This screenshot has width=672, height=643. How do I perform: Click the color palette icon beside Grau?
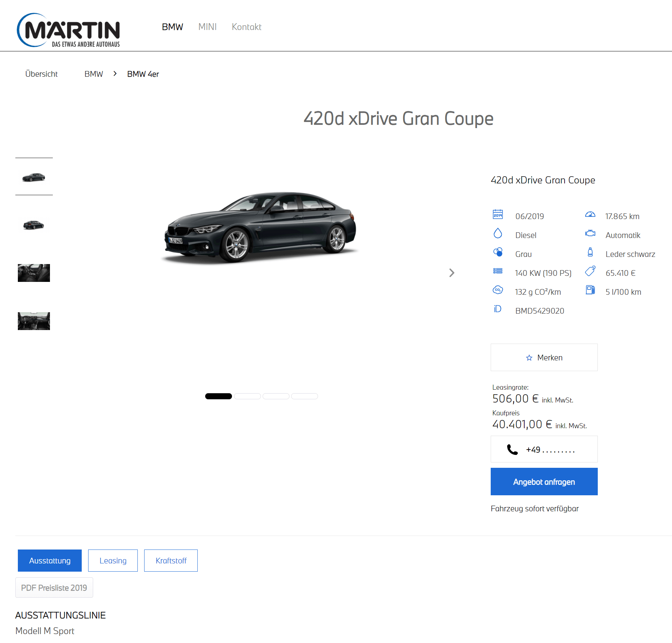[x=498, y=252]
